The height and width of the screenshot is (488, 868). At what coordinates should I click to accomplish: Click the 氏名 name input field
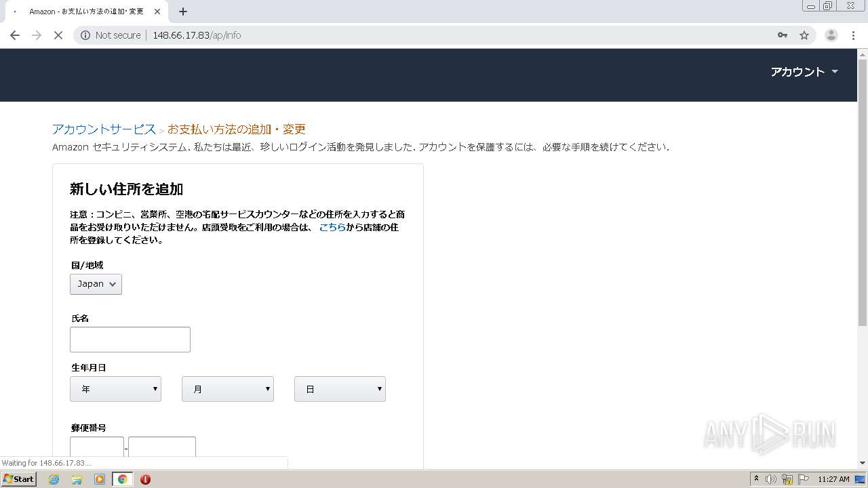coord(130,340)
